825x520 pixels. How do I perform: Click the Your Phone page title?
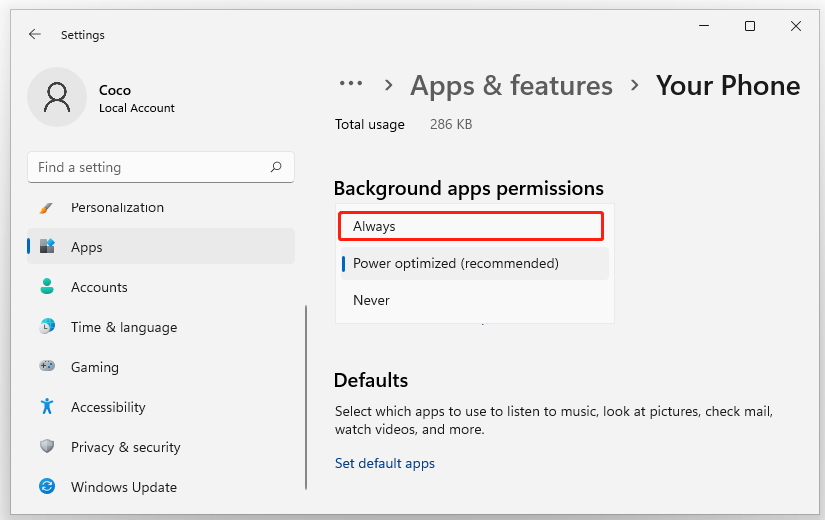click(728, 85)
